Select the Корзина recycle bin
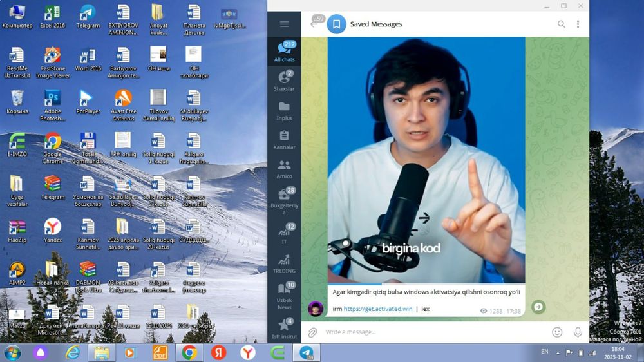The width and height of the screenshot is (644, 362). point(17,102)
